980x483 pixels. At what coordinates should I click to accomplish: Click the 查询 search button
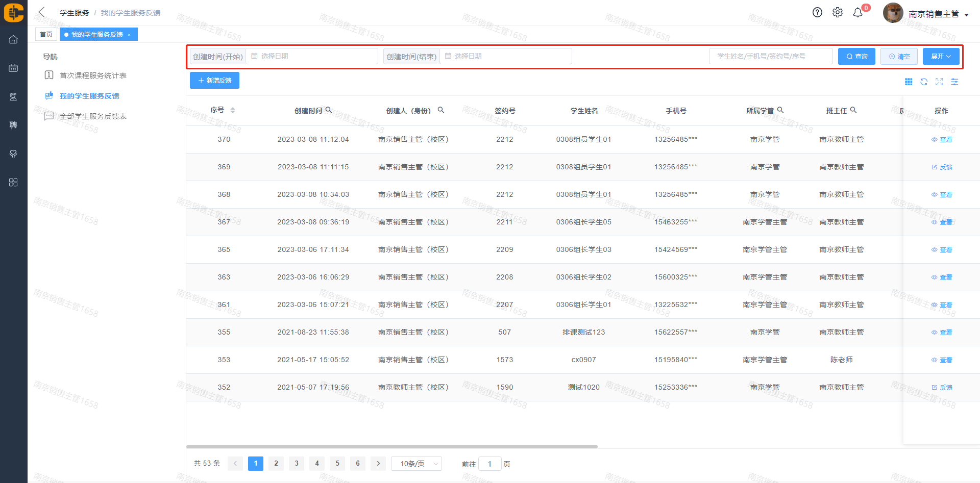click(856, 56)
